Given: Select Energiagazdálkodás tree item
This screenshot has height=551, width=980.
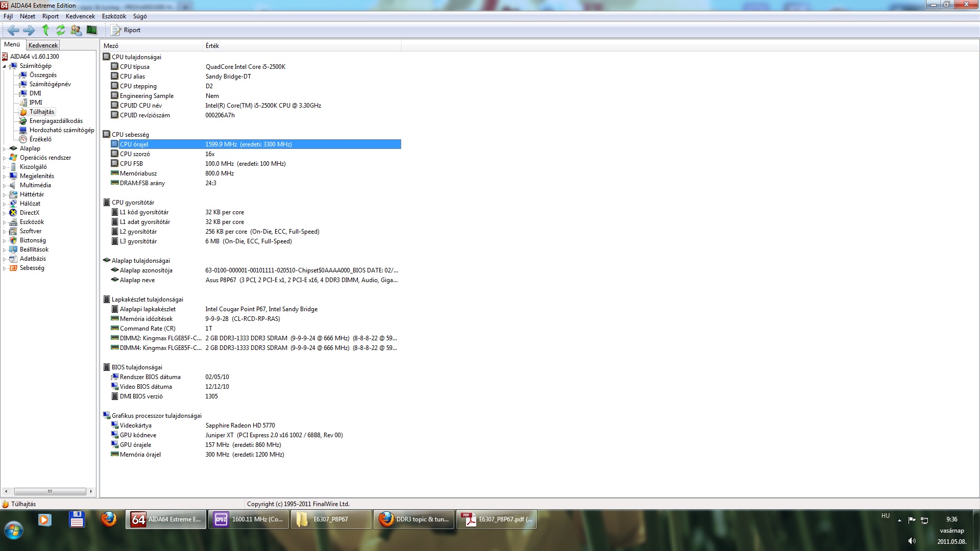Looking at the screenshot, I should [56, 121].
